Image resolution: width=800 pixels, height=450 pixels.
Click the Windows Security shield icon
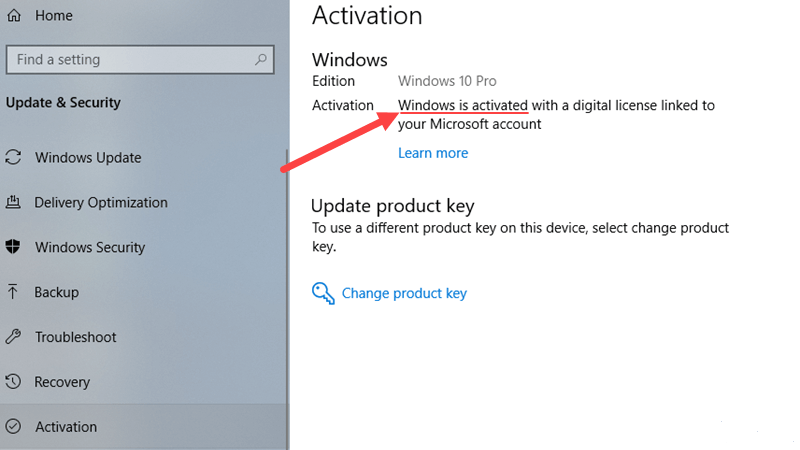point(13,247)
